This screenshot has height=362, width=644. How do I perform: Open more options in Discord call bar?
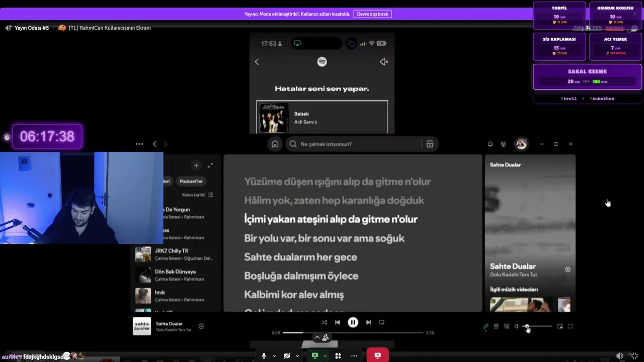tap(354, 355)
